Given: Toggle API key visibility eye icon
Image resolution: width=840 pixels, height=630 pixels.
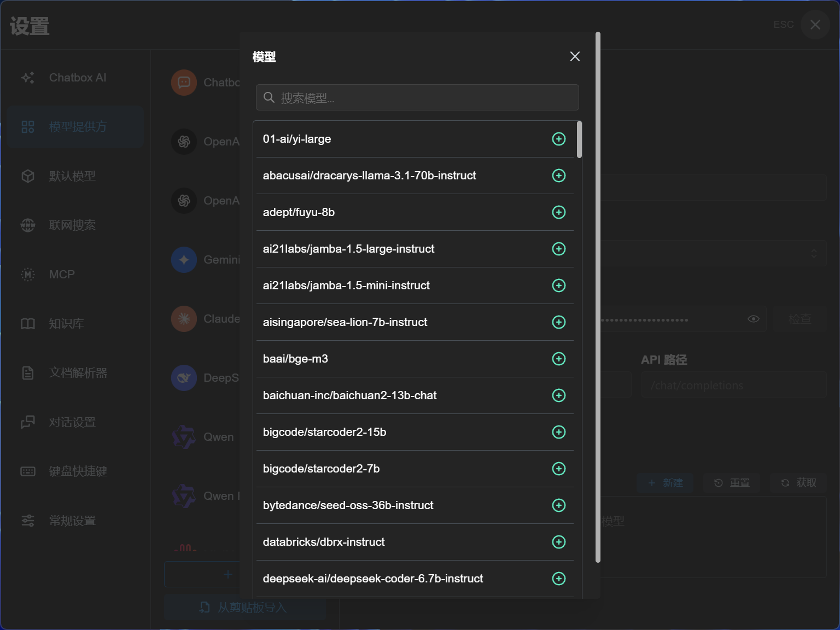Looking at the screenshot, I should coord(753,319).
